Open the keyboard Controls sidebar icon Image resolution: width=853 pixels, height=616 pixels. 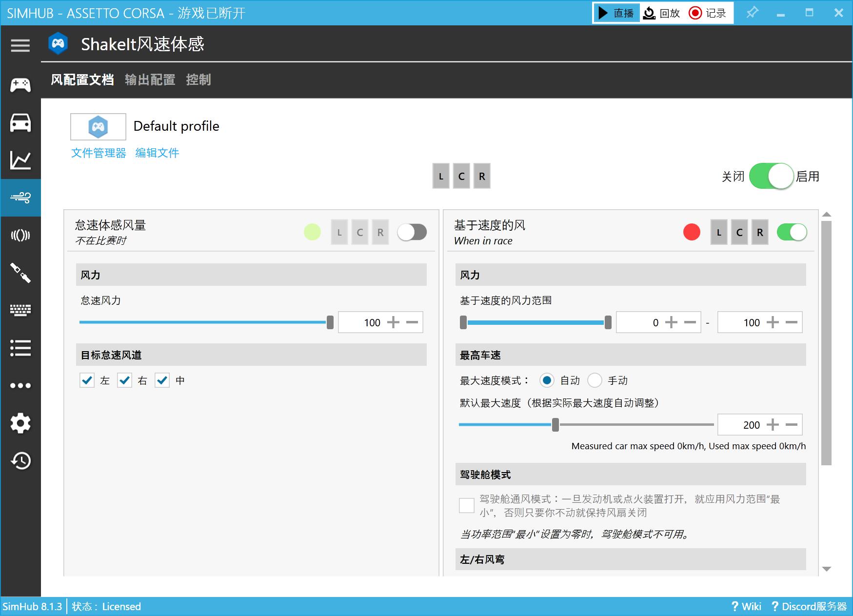20,310
